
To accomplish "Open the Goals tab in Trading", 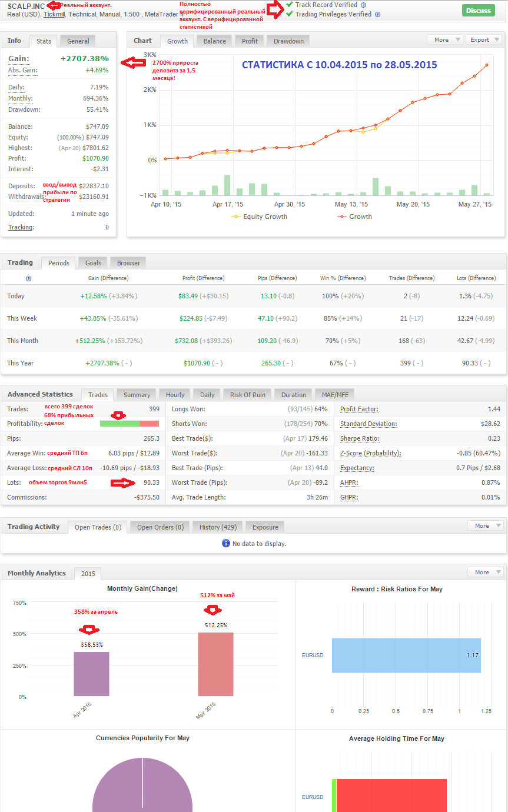I will pyautogui.click(x=93, y=263).
